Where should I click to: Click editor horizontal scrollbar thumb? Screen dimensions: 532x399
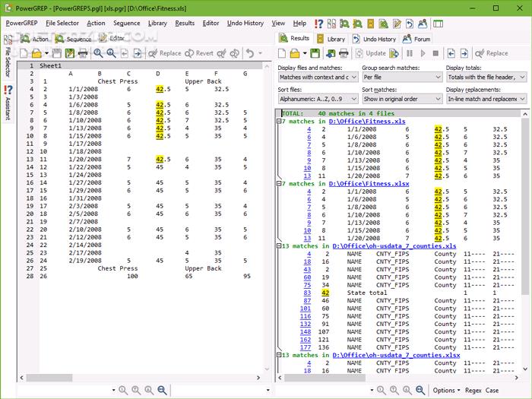49,378
